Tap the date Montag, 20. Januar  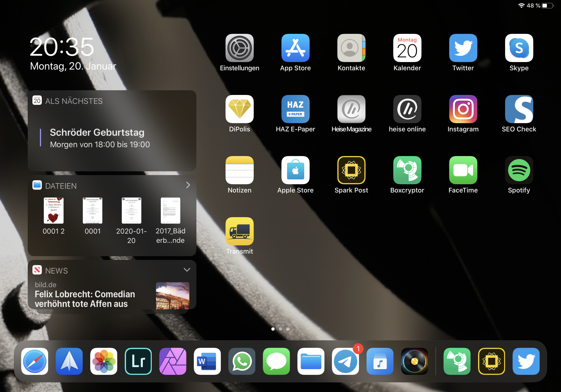pos(73,66)
